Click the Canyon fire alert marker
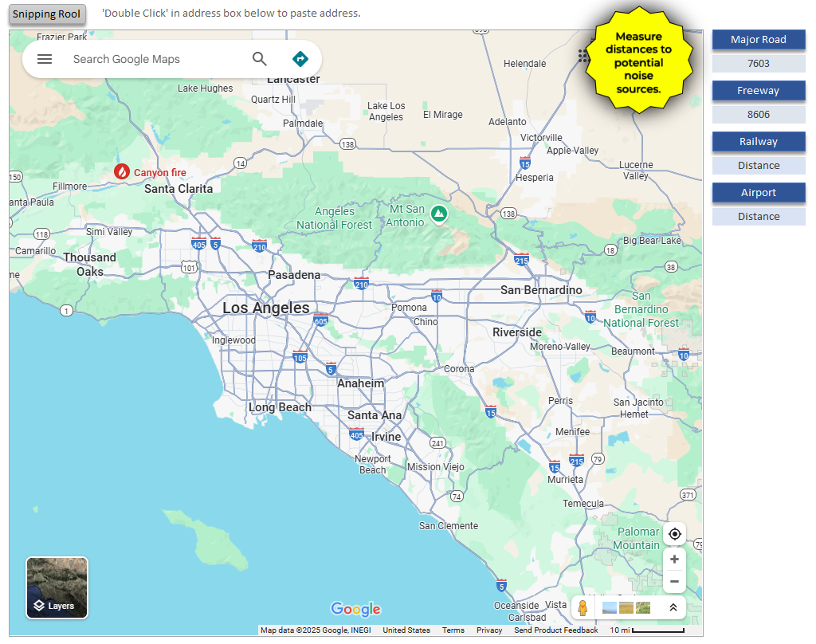816x644 pixels. point(122,171)
